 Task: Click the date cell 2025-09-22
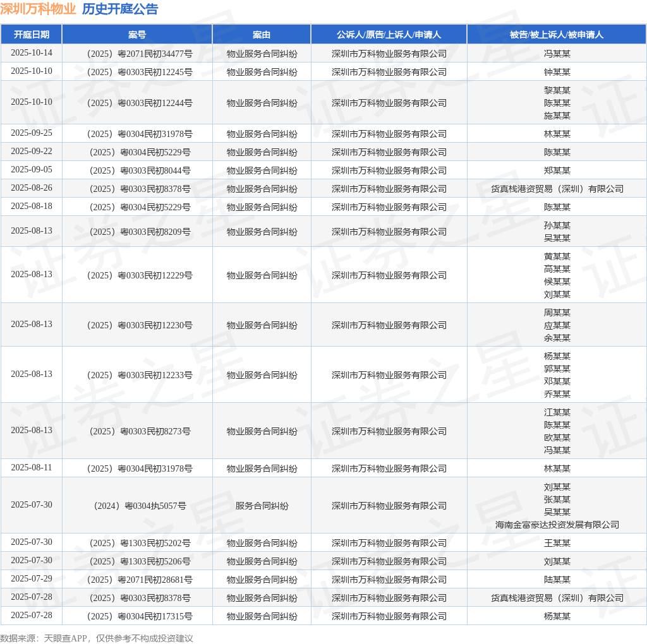point(32,152)
